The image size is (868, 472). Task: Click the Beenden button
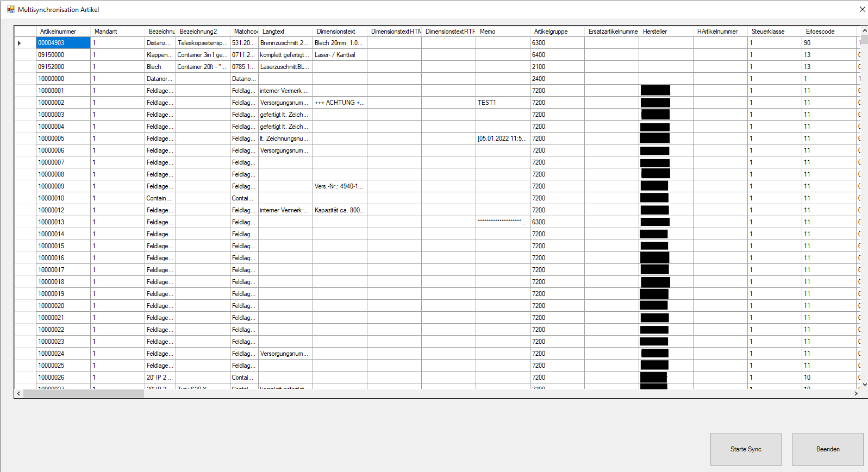point(828,449)
